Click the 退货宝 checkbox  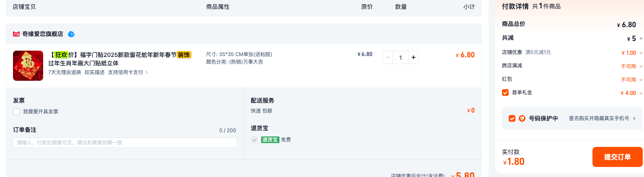click(x=254, y=140)
